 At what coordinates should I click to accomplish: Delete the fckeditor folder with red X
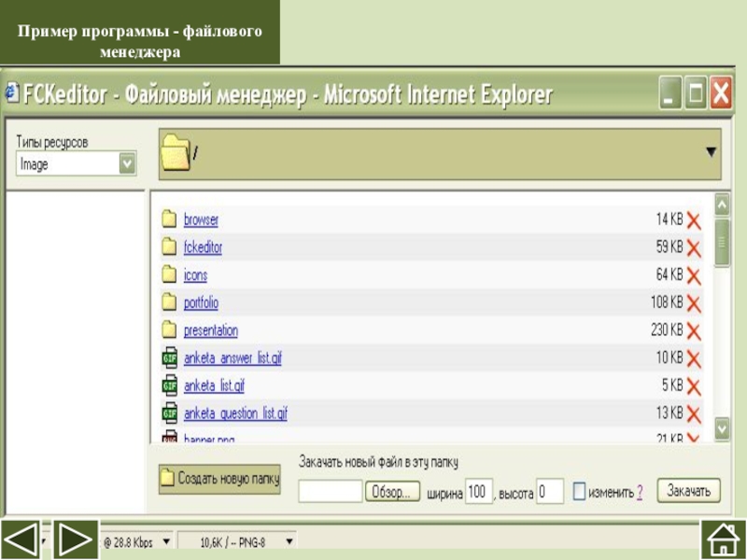pyautogui.click(x=694, y=248)
